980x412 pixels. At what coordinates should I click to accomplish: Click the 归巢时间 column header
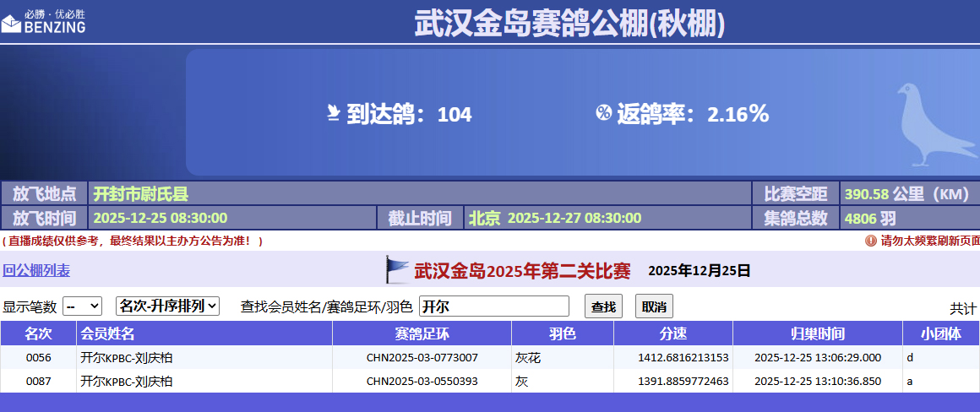click(817, 333)
